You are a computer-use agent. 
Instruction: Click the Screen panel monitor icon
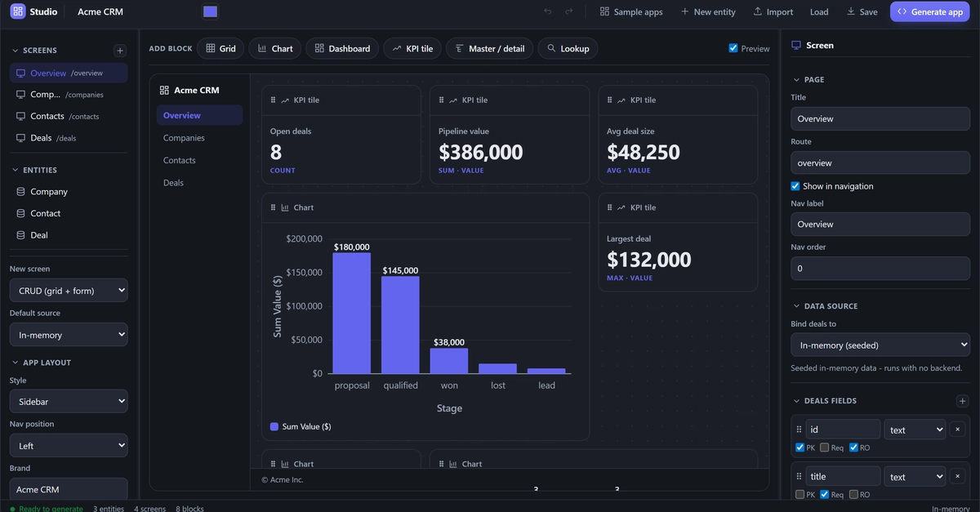(x=796, y=46)
